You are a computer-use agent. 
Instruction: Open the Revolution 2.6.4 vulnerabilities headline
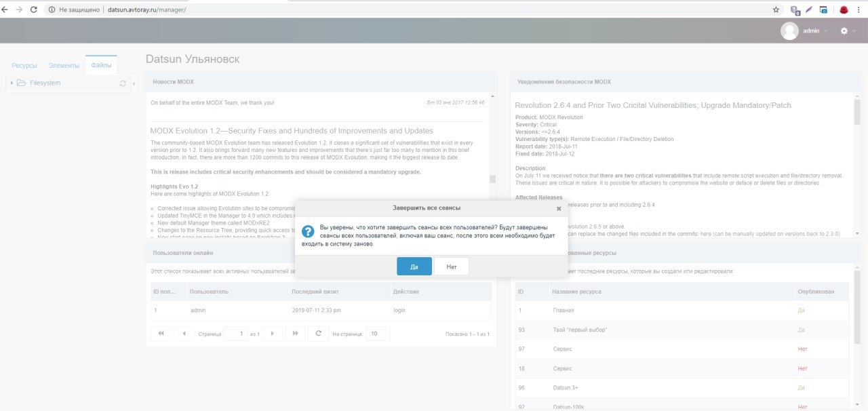pyautogui.click(x=653, y=105)
